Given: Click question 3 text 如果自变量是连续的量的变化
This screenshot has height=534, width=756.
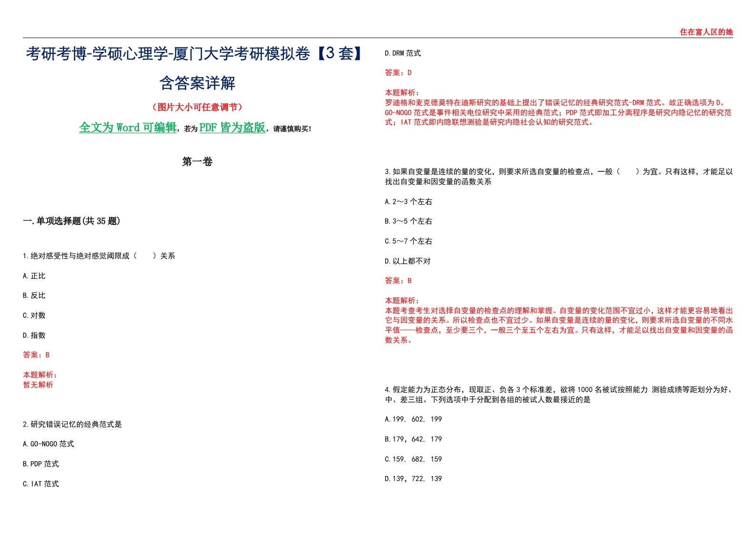Looking at the screenshot, I should coord(445,172).
